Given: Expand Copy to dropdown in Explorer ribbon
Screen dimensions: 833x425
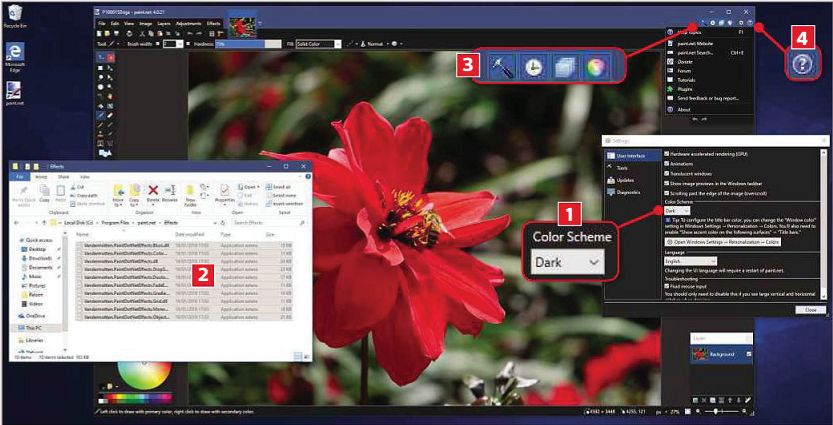Looking at the screenshot, I should point(135,194).
